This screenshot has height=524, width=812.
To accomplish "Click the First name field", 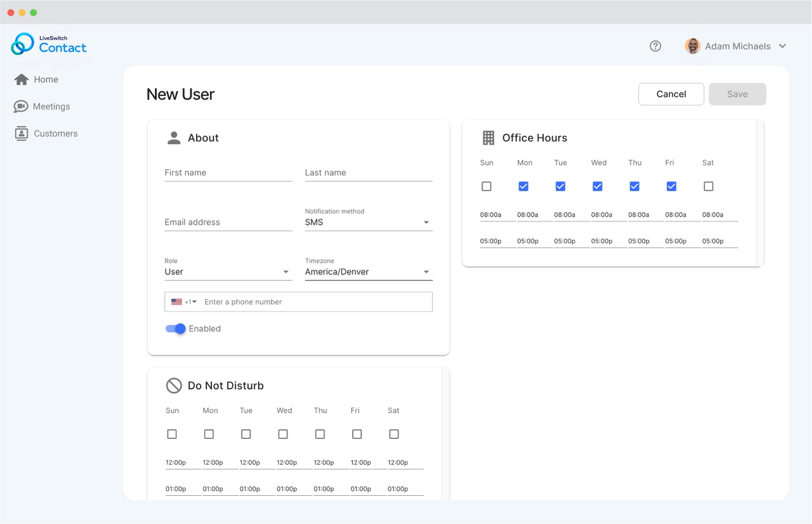I will 228,173.
